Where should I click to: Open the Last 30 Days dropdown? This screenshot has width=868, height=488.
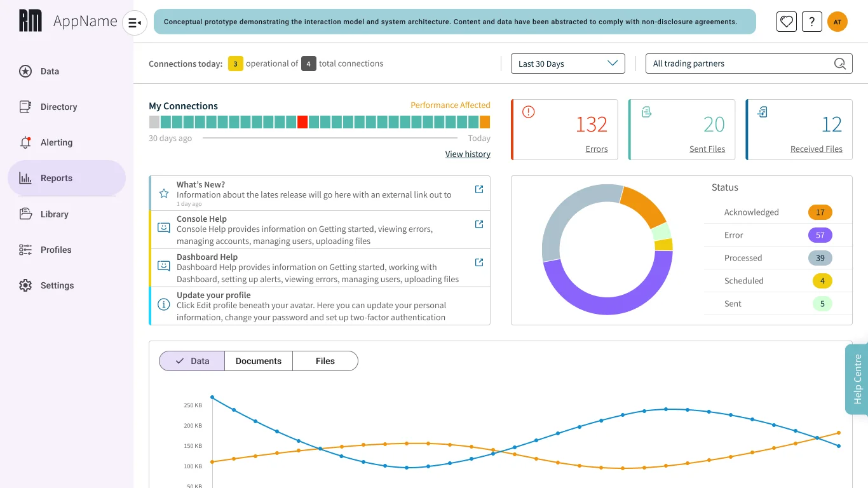click(x=568, y=64)
